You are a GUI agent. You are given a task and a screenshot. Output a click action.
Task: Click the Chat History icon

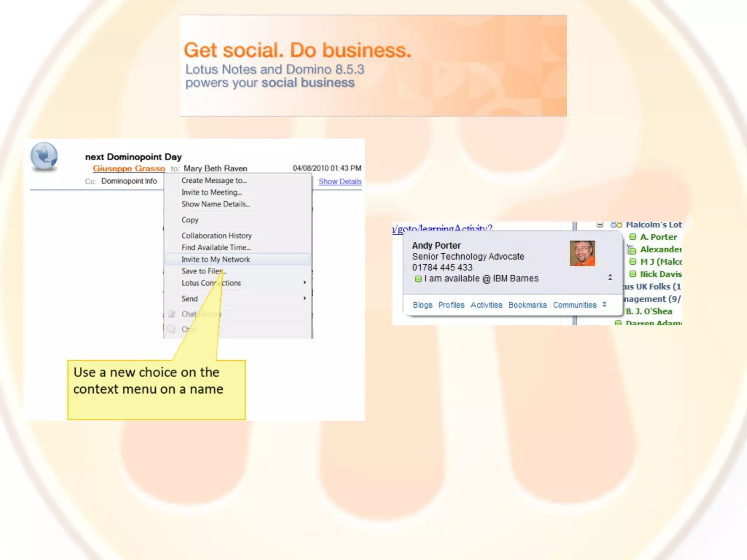[x=171, y=314]
